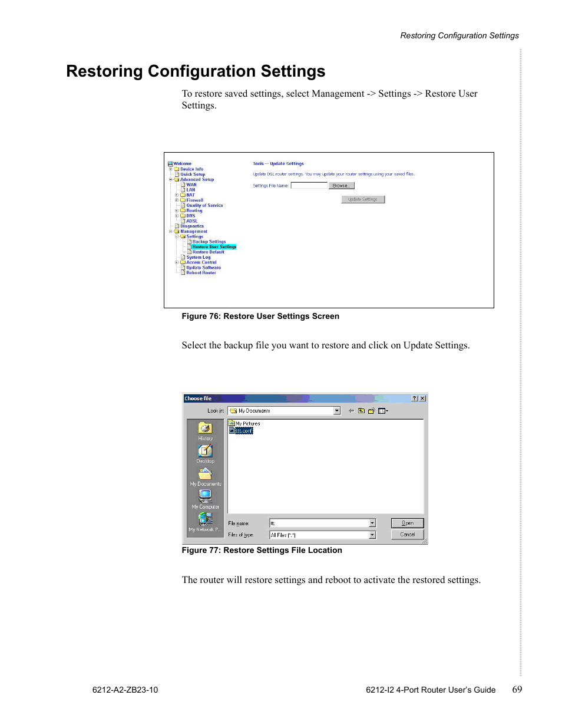Expand the DNS node
The height and width of the screenshot is (728, 562).
coord(177,216)
